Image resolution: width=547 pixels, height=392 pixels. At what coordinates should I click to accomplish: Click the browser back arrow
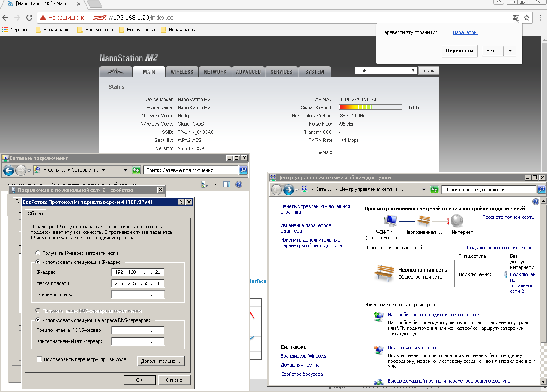point(5,18)
